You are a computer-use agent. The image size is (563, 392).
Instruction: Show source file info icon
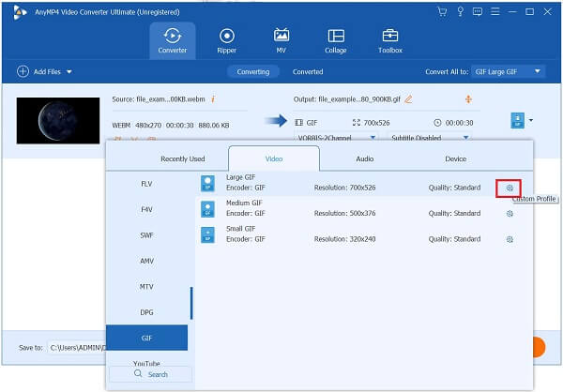point(213,99)
